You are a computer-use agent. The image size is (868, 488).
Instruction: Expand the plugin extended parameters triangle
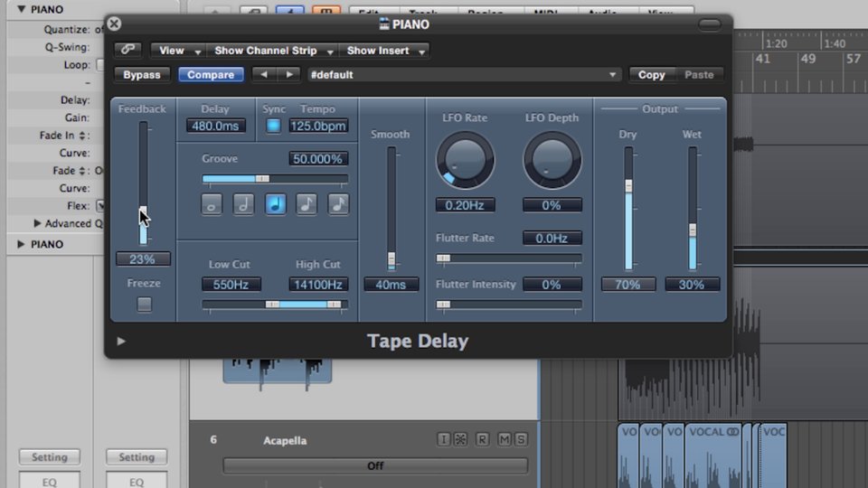coord(121,342)
